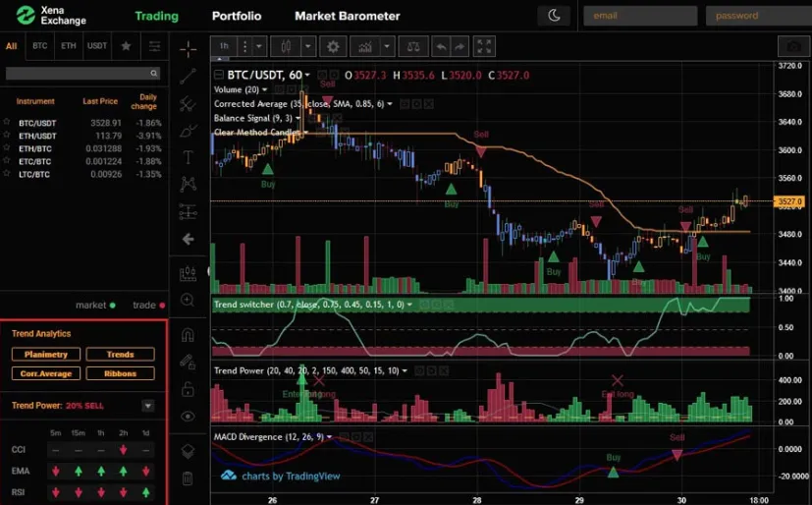Expand Trend Power indicator menu

[x=405, y=370]
